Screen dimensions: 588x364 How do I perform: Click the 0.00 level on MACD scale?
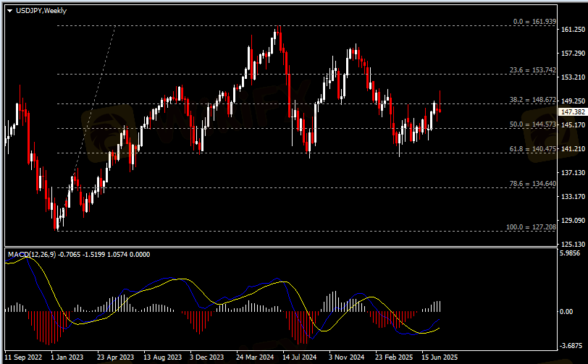coord(567,311)
